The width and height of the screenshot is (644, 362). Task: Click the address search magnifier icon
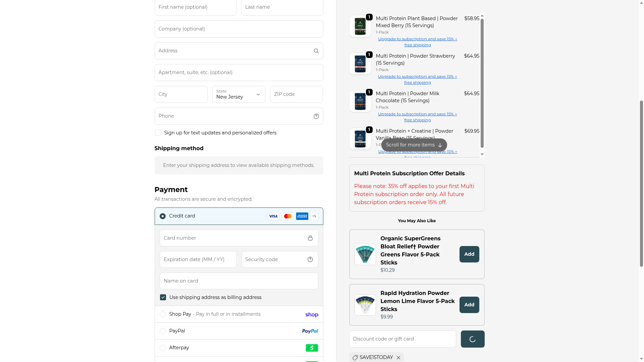pos(316,51)
